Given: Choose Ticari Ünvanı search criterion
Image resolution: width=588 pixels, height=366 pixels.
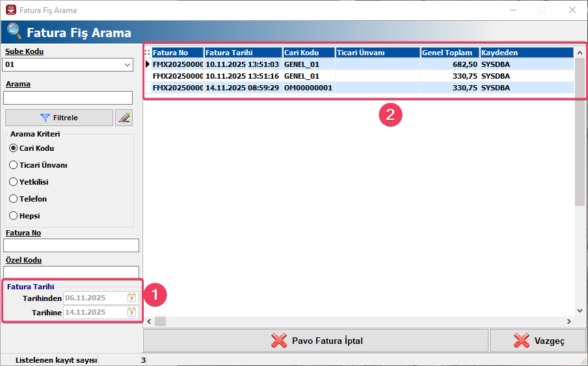Looking at the screenshot, I should click(13, 165).
